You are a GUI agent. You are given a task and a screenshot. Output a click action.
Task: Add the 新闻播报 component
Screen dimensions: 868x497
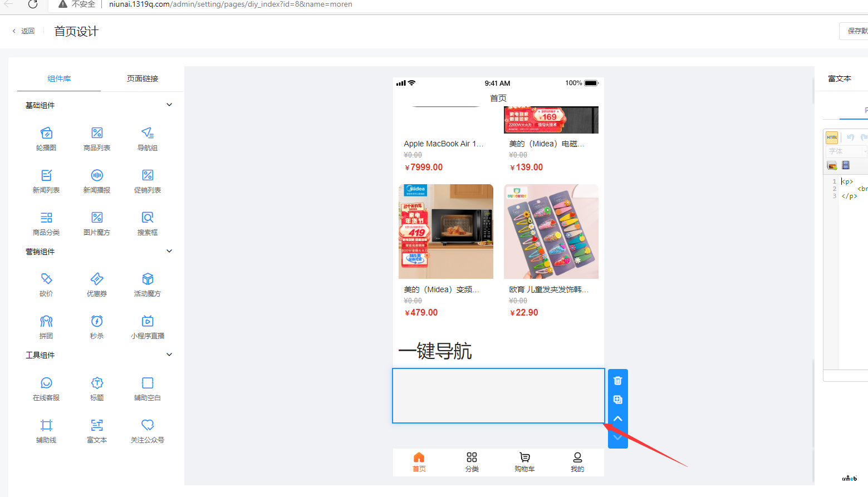97,181
